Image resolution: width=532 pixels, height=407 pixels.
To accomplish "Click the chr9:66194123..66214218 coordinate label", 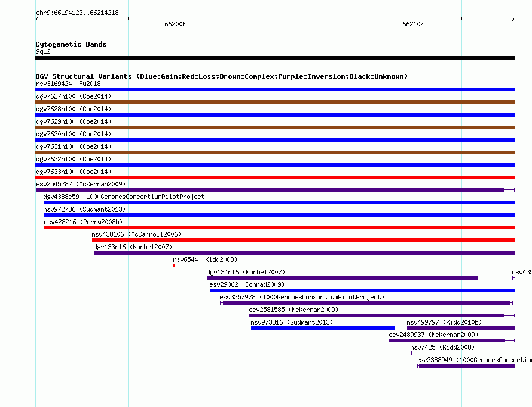I will pyautogui.click(x=77, y=13).
